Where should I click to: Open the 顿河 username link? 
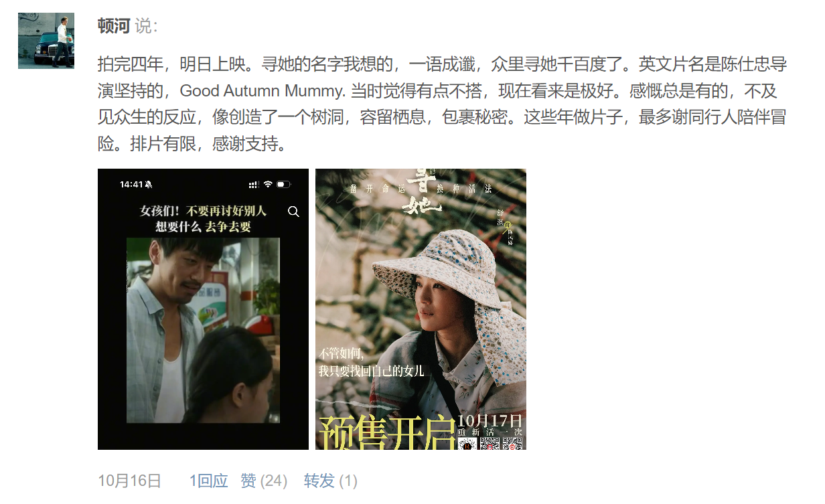click(x=114, y=26)
